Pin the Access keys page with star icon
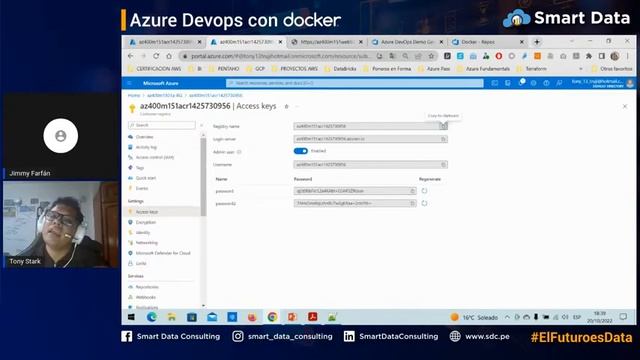The width and height of the screenshot is (640, 360). [x=287, y=107]
